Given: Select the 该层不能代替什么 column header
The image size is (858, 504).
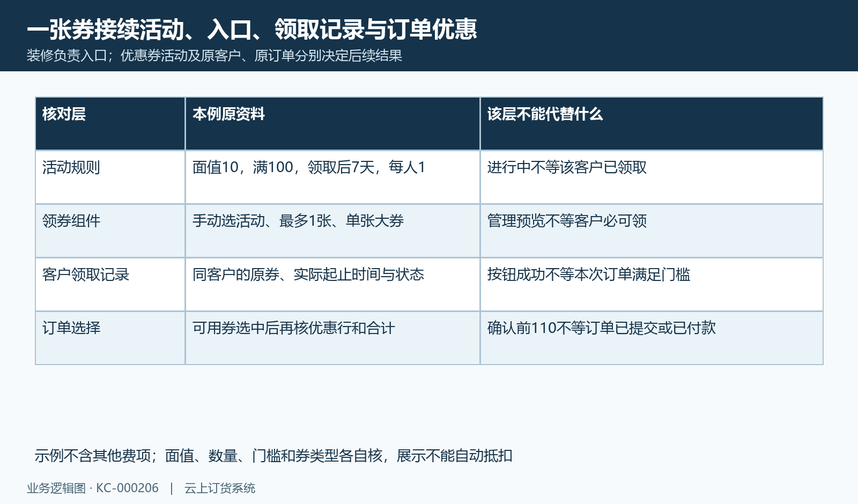Looking at the screenshot, I should coord(652,124).
